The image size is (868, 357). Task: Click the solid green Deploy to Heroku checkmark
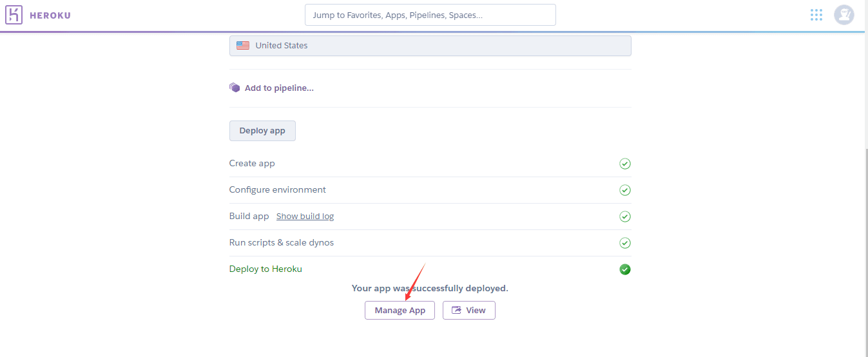pos(624,269)
